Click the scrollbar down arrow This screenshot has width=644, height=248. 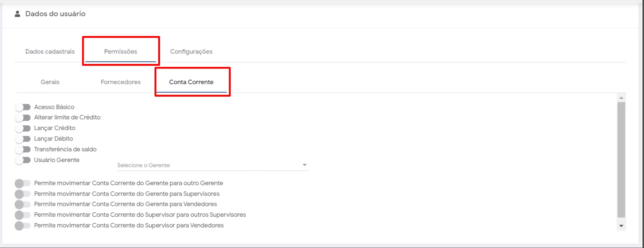point(621,226)
